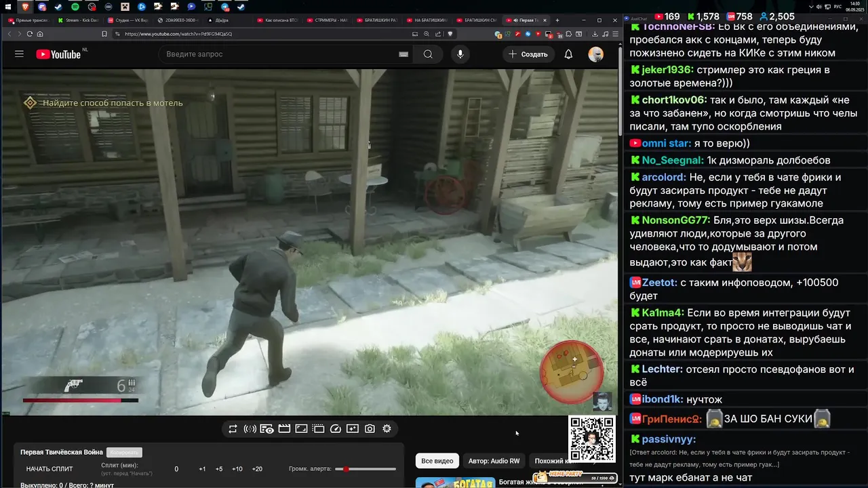The width and height of the screenshot is (868, 488).
Task: Add +5 minutes to split
Action: [x=219, y=469]
